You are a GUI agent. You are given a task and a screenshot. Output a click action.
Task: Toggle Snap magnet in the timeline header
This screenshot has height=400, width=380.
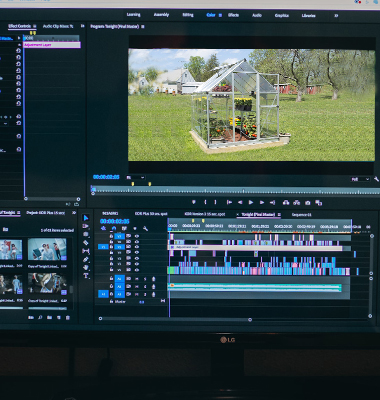click(114, 228)
